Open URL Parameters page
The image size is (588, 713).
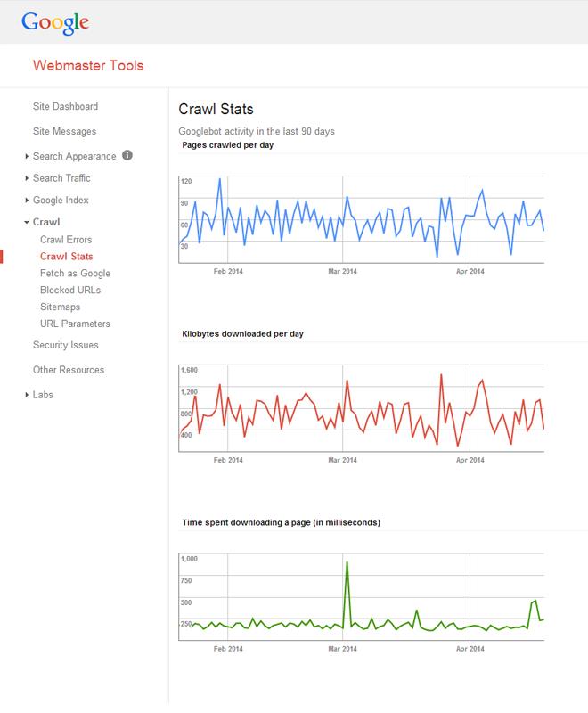(75, 324)
